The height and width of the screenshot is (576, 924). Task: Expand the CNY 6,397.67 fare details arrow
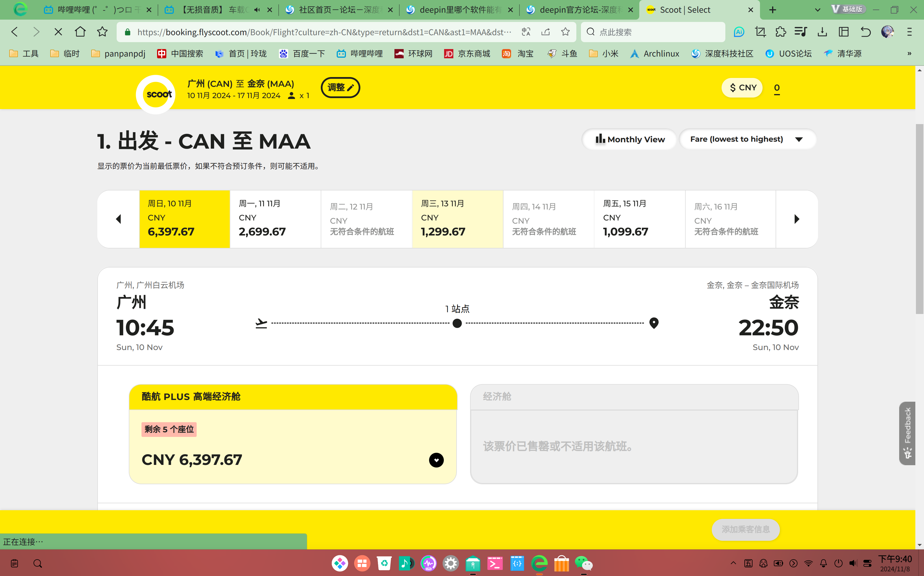tap(436, 460)
